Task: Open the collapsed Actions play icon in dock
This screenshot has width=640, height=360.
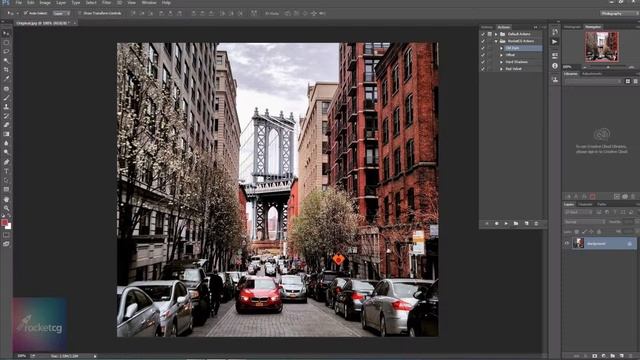Action: tap(555, 42)
